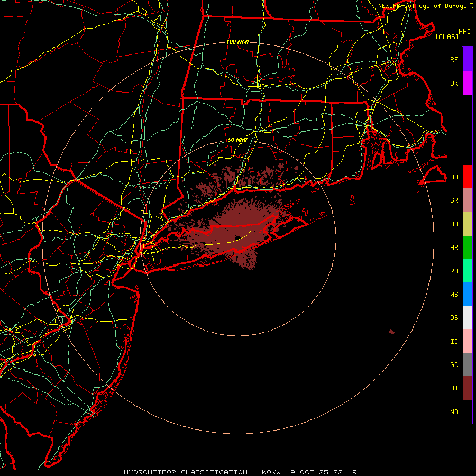Image resolution: width=476 pixels, height=476 pixels.
Task: Click the 50 NMI range ring label
Action: tap(237, 140)
